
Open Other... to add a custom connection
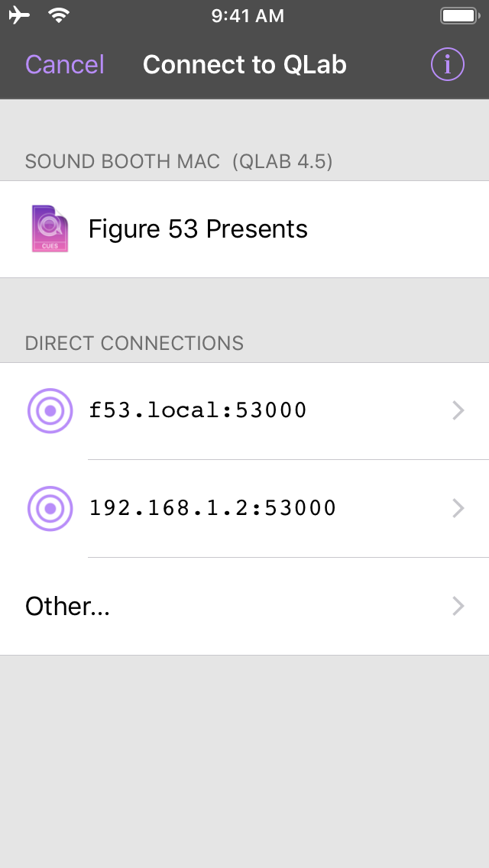pyautogui.click(x=67, y=606)
